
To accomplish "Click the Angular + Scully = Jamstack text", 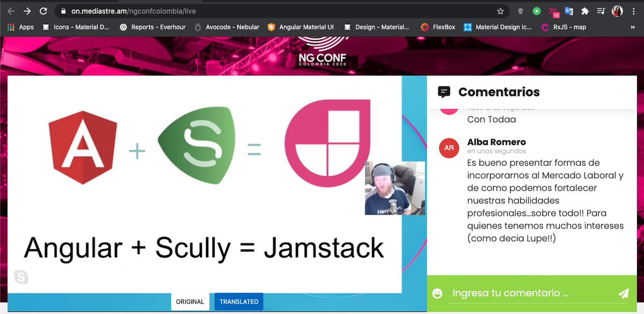I will click(x=204, y=249).
